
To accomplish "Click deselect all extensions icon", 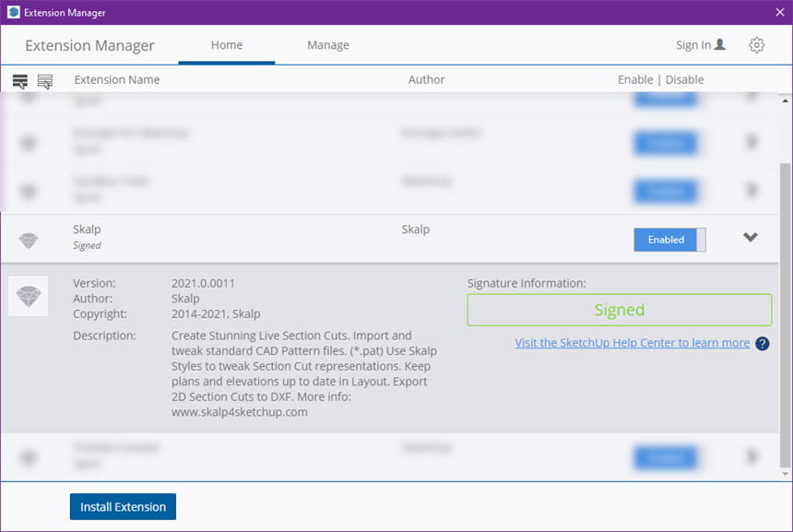I will pos(45,81).
